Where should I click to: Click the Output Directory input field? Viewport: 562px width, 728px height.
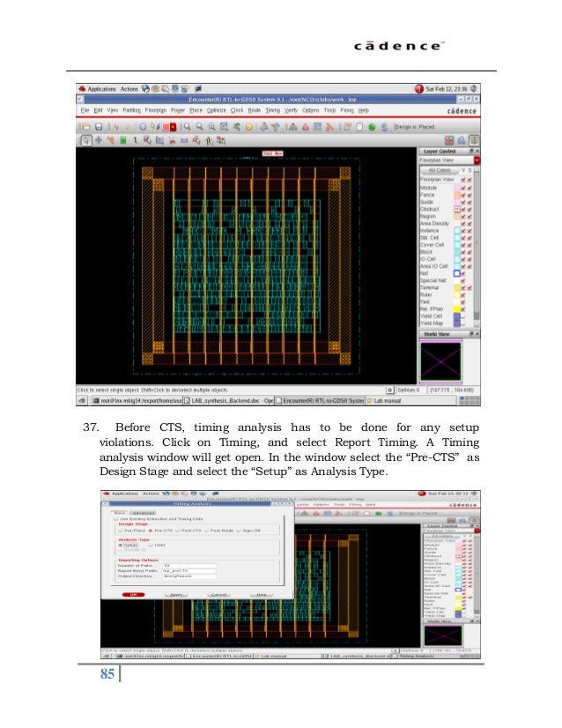[x=189, y=576]
